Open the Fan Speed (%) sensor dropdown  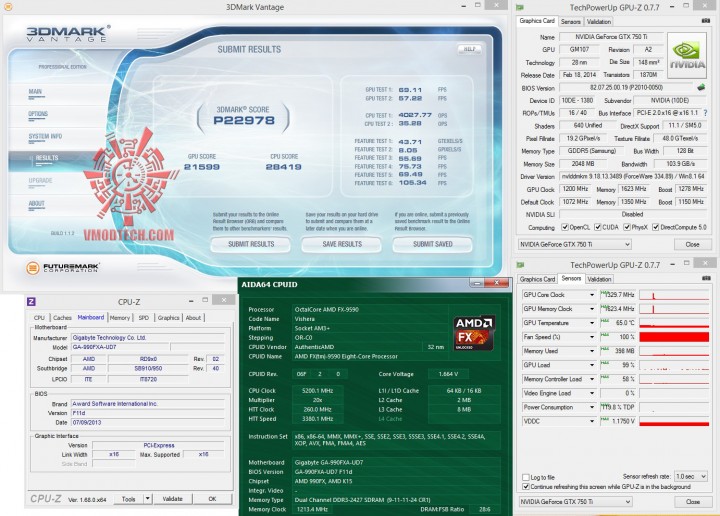pos(591,337)
